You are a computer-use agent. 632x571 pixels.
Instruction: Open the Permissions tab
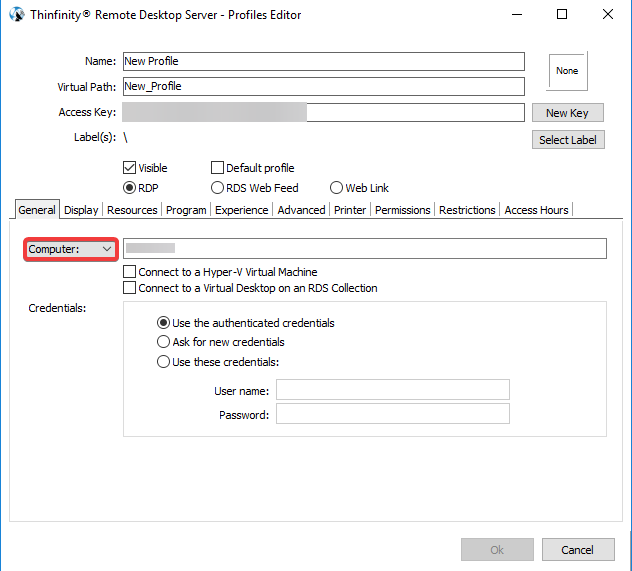pyautogui.click(x=403, y=210)
